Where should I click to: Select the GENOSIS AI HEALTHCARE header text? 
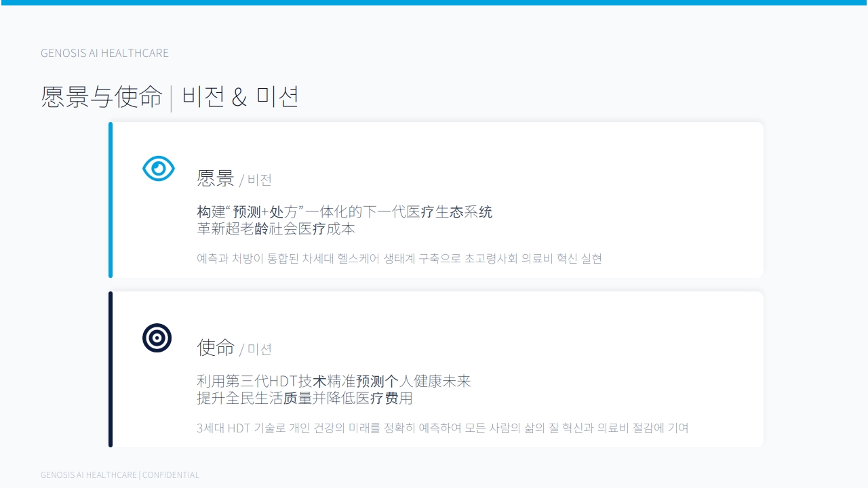coord(104,53)
